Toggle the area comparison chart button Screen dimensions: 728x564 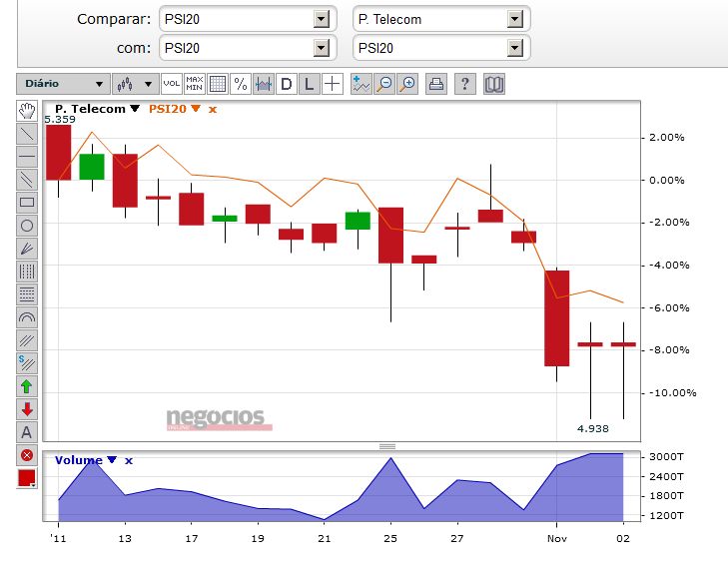tap(264, 84)
